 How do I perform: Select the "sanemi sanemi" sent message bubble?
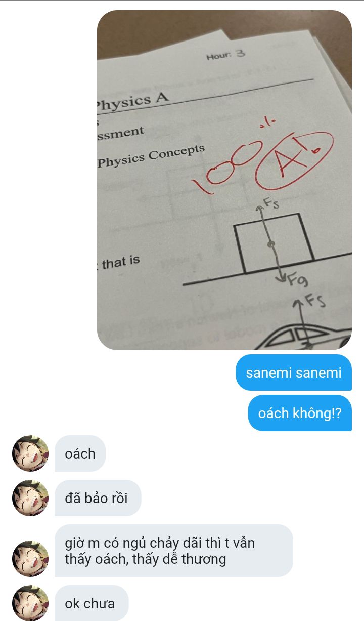click(294, 373)
